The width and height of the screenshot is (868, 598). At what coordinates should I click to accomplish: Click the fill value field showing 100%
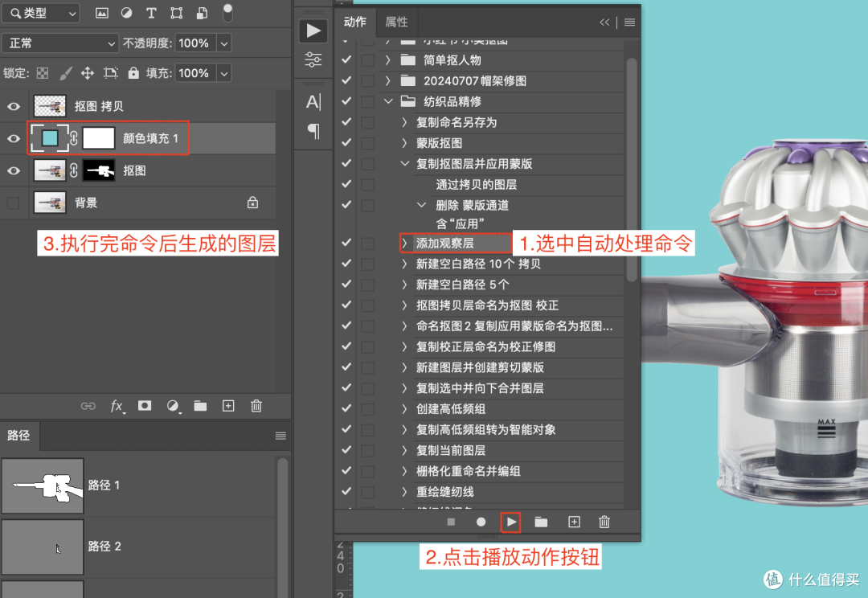[x=194, y=73]
